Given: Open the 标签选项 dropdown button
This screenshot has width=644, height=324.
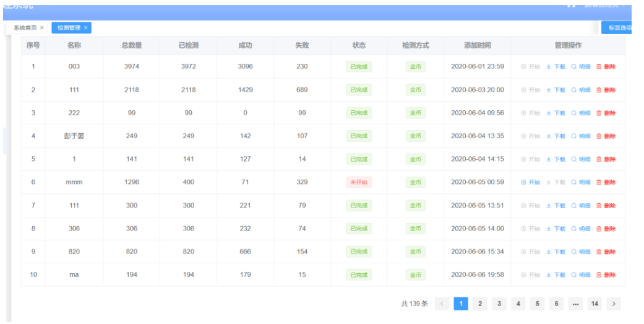Looking at the screenshot, I should [620, 28].
